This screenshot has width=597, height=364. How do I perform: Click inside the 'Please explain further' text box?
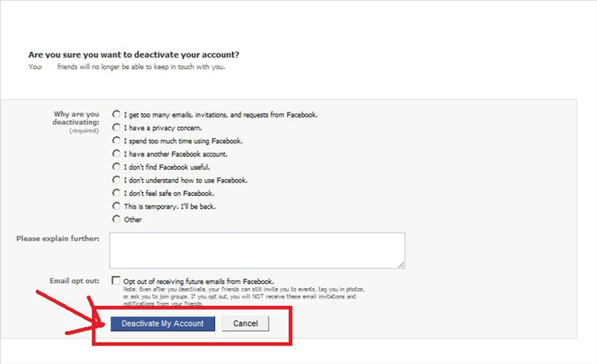coord(257,250)
